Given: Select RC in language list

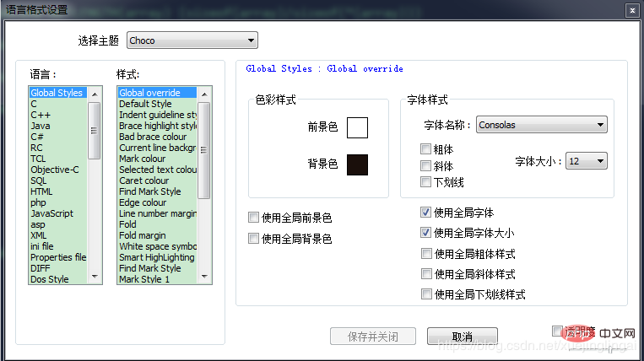Looking at the screenshot, I should point(58,148).
